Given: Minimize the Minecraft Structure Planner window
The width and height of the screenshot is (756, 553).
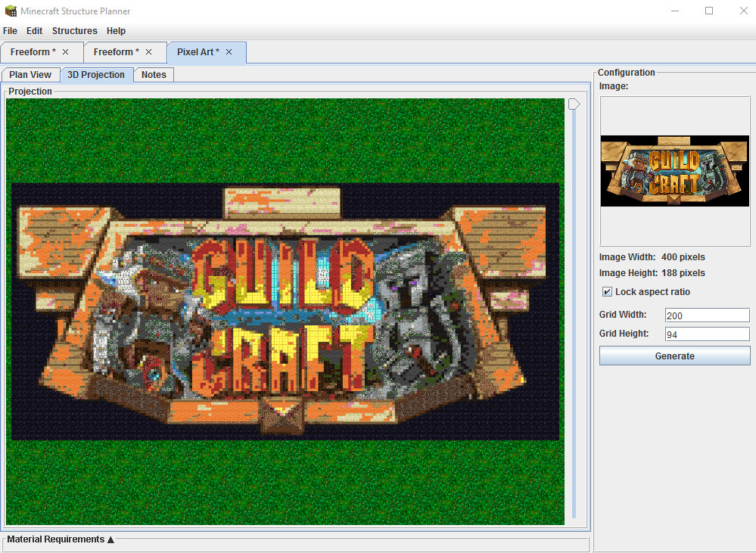Looking at the screenshot, I should 675,11.
